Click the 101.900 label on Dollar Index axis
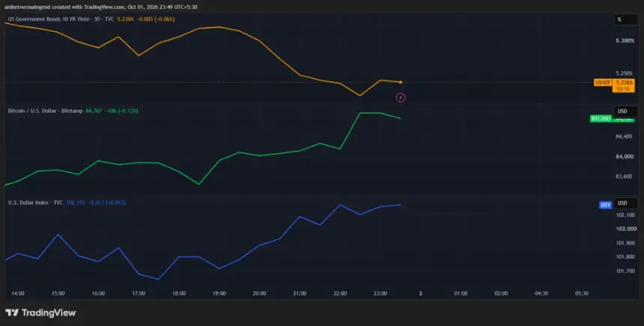Viewport: 644px width, 326px height. click(625, 243)
